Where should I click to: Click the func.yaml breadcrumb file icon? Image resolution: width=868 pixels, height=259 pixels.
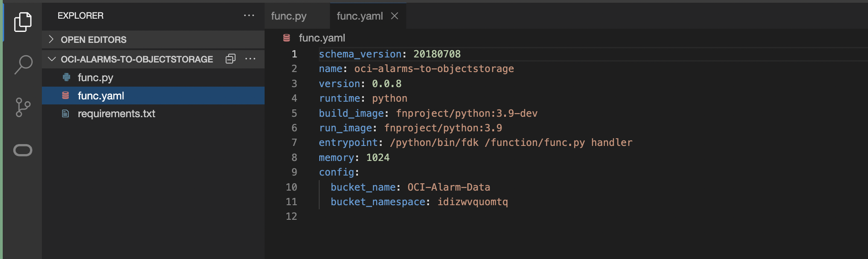[286, 38]
